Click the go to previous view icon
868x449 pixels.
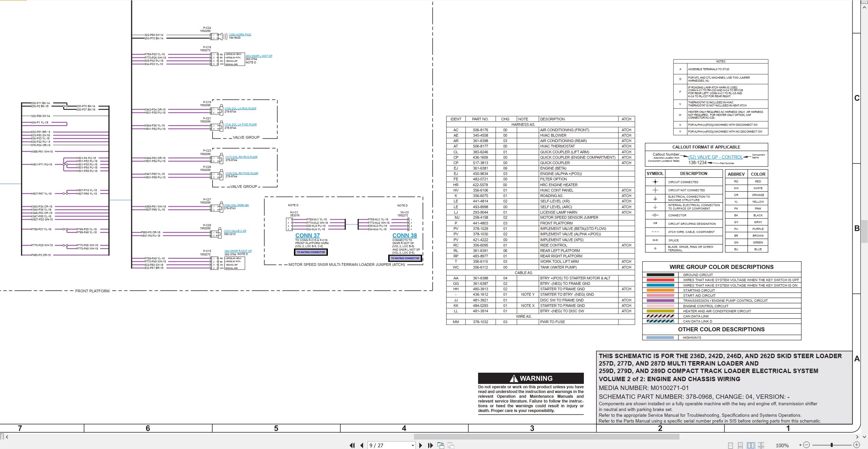click(441, 445)
